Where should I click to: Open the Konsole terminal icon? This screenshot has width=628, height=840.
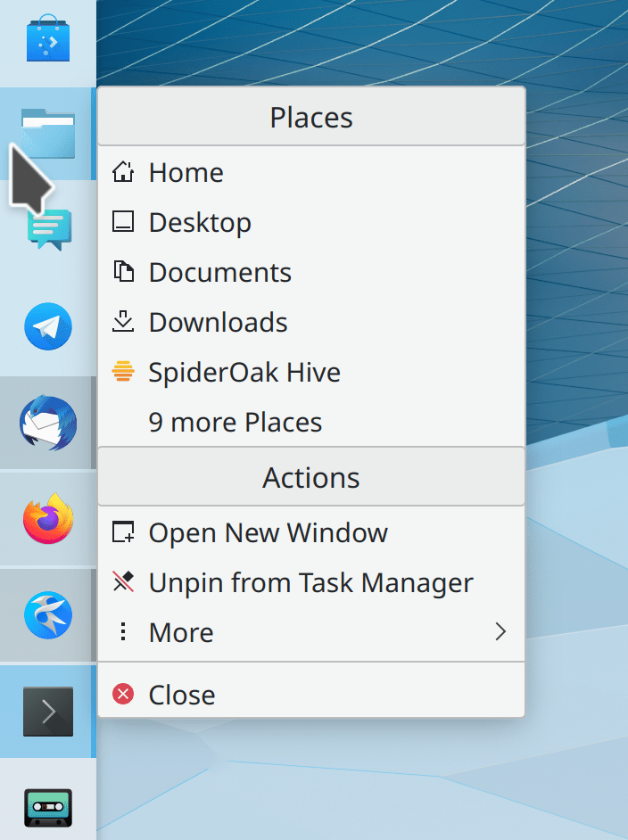47,712
